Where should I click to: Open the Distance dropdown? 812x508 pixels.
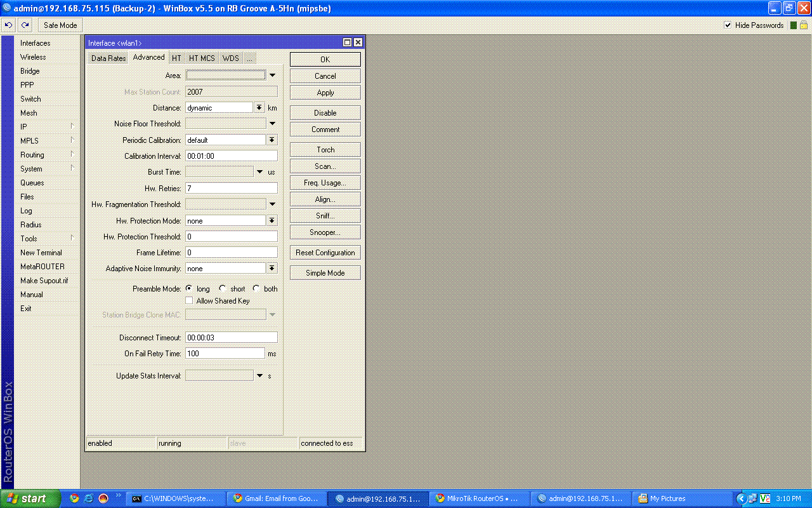click(259, 108)
